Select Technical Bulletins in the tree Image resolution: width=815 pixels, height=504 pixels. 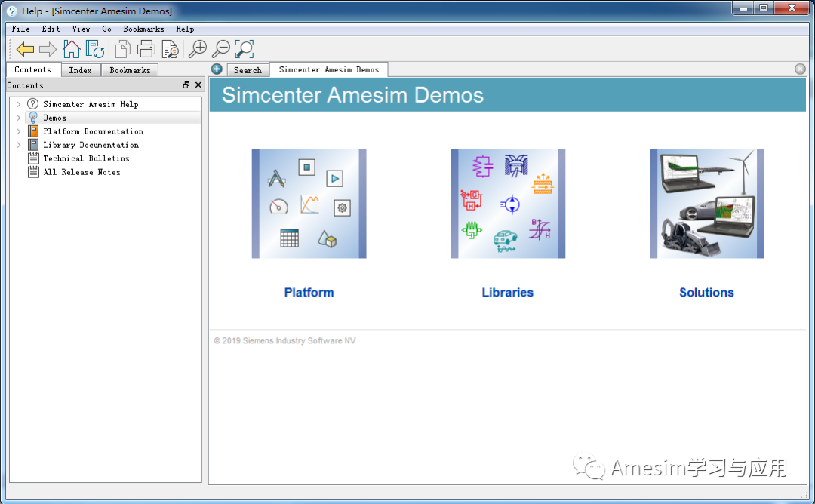pyautogui.click(x=86, y=158)
